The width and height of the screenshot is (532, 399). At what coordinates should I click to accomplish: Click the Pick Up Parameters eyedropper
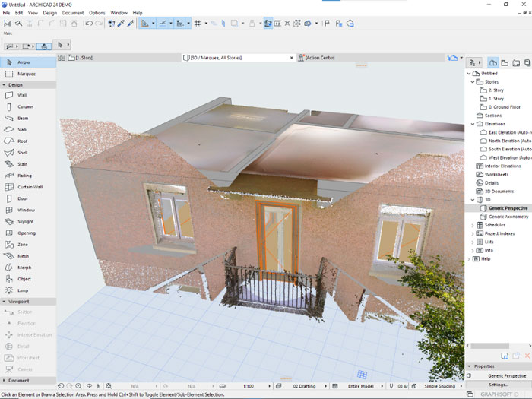[121, 24]
